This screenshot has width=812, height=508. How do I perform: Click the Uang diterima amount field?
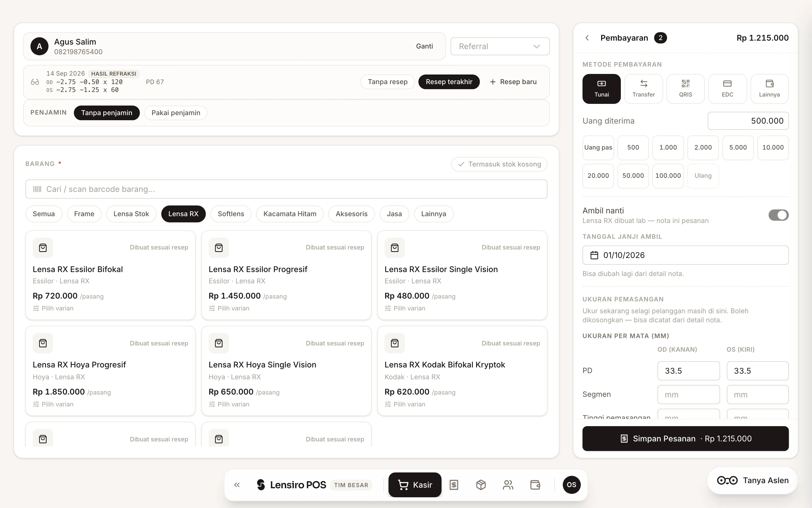748,121
